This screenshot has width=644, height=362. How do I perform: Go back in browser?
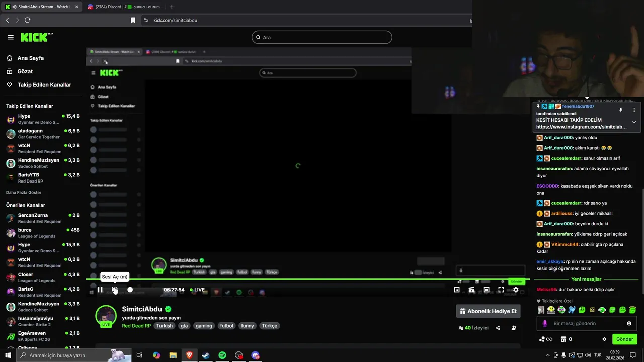7,20
